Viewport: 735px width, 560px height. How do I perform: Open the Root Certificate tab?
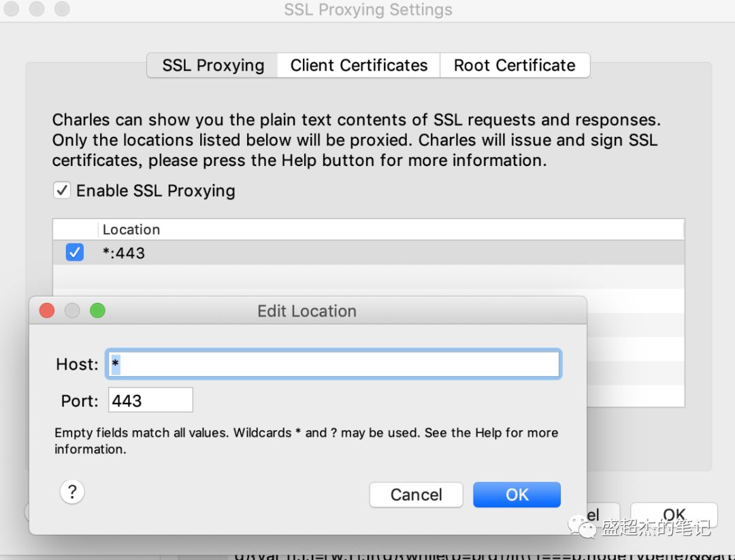[514, 65]
